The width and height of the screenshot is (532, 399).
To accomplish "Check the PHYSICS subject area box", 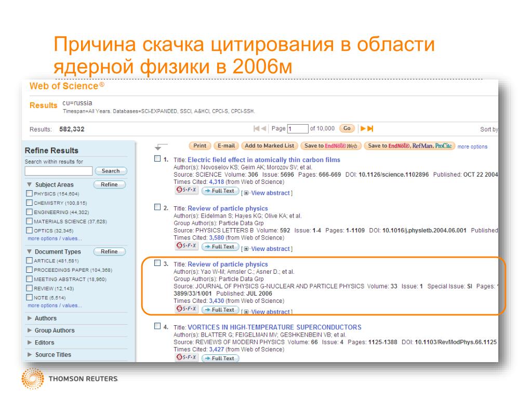I will [x=29, y=193].
